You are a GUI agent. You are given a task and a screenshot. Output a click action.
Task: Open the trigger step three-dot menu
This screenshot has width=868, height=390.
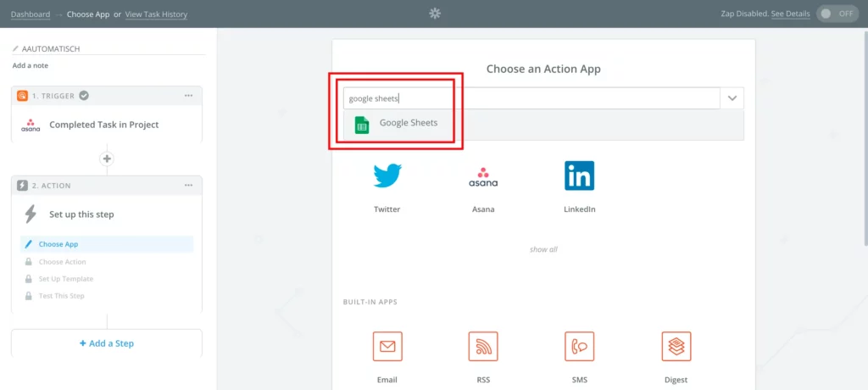click(x=189, y=95)
